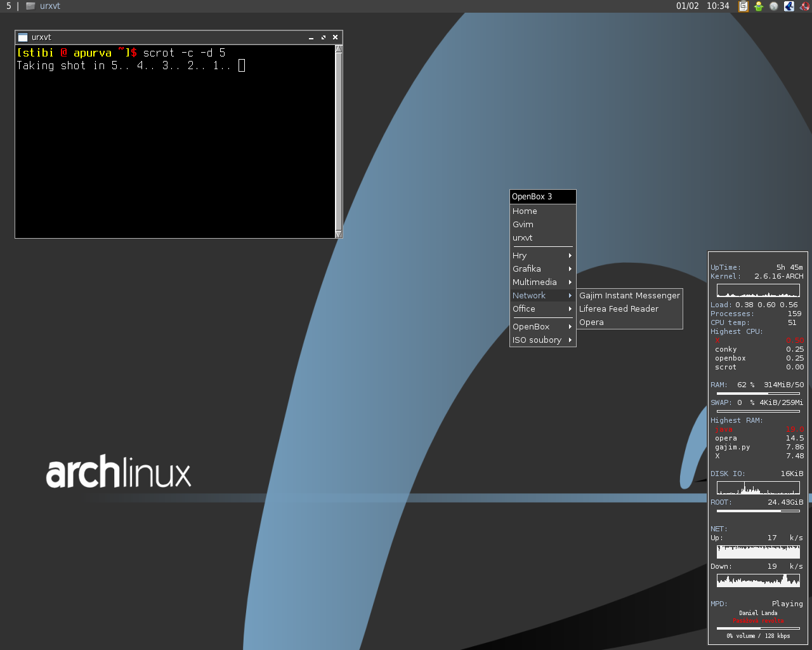Click the red Opera tray icon

click(804, 6)
